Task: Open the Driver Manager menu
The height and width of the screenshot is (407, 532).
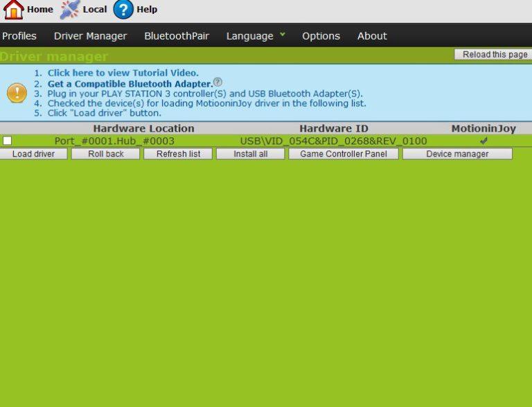Action: pos(90,36)
